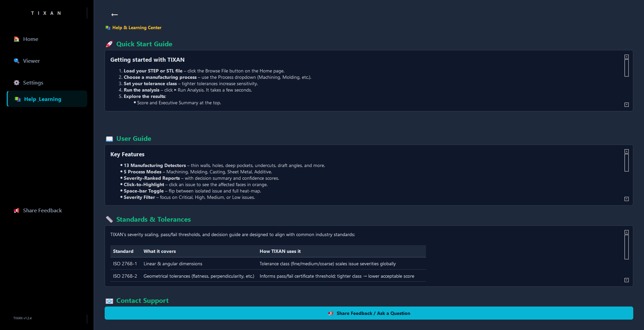Open the Home page in sidebar
Screen dimensions: 644x330
pos(47,39)
